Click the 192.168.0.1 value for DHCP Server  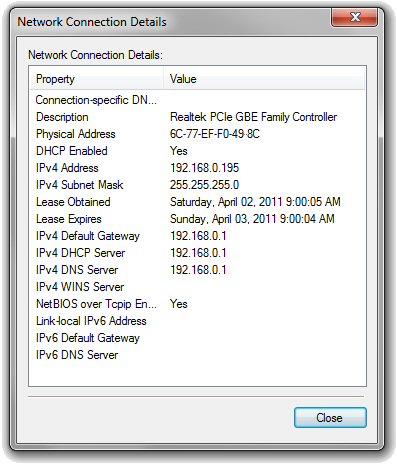(198, 253)
